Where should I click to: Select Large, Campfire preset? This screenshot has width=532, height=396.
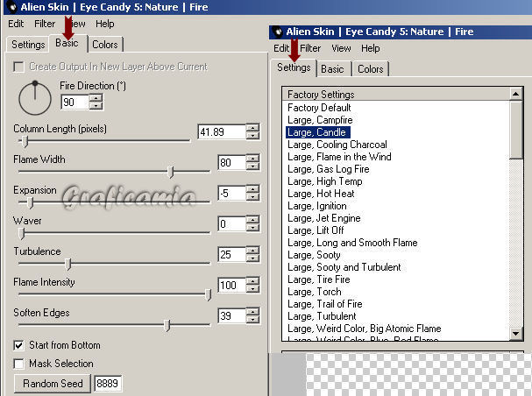[x=320, y=120]
